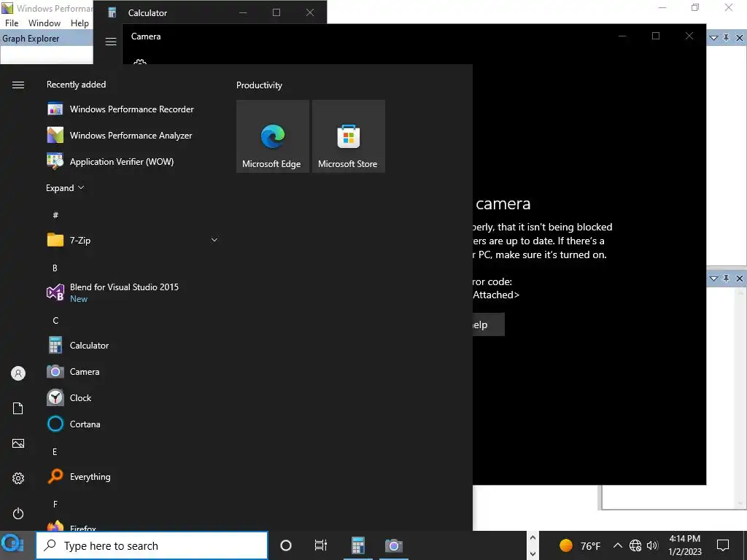The height and width of the screenshot is (560, 747).
Task: Open Camera from the app list
Action: pyautogui.click(x=132, y=371)
